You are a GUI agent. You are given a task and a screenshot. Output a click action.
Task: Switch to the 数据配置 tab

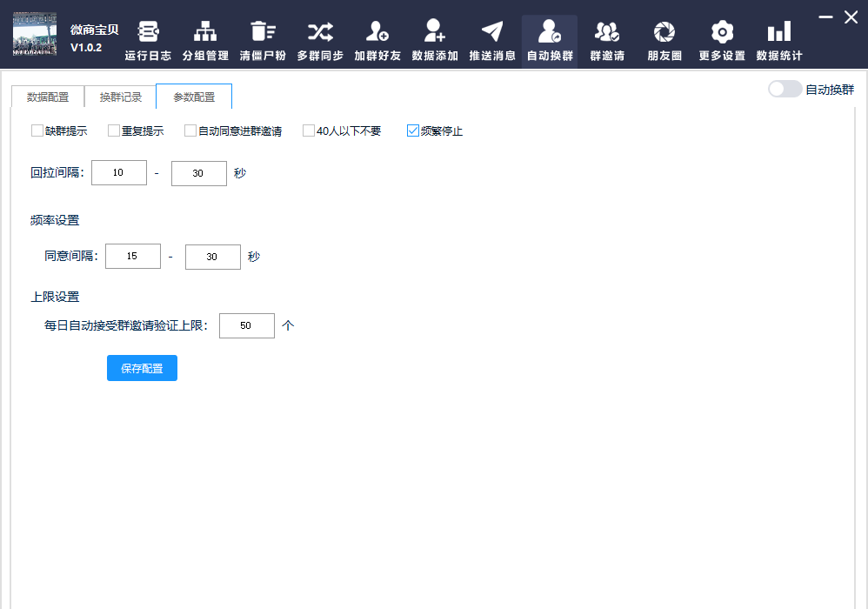48,97
